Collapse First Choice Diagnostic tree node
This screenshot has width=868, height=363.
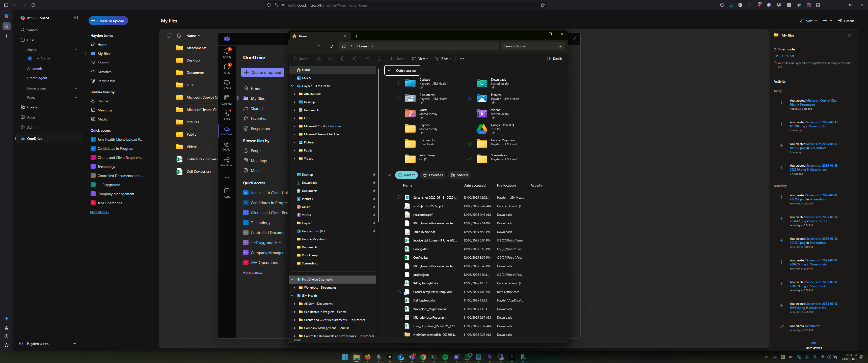click(x=292, y=280)
